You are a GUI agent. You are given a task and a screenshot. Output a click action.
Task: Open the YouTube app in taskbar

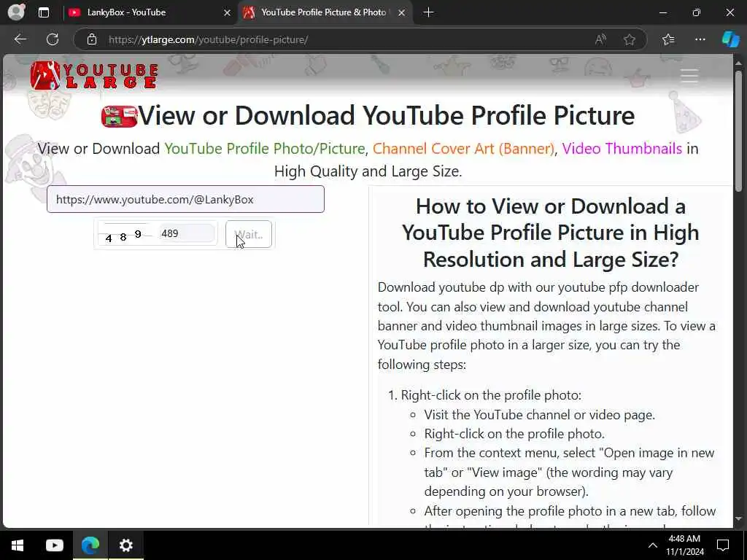[54, 545]
